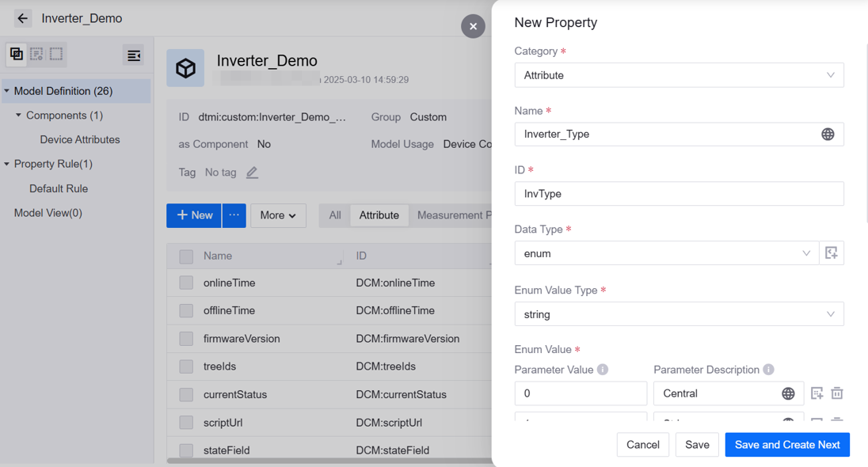
Task: Open the Category dropdown
Action: [x=679, y=75]
